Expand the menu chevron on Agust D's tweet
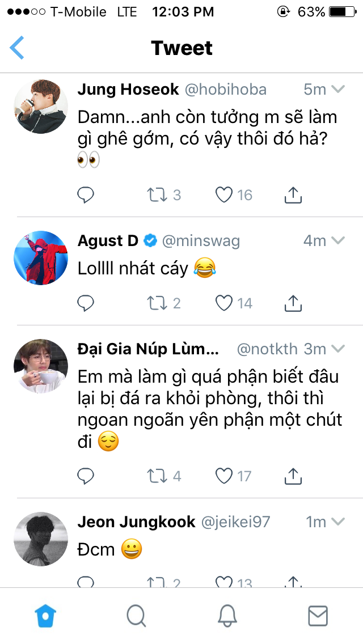The width and height of the screenshot is (363, 644). (x=338, y=241)
